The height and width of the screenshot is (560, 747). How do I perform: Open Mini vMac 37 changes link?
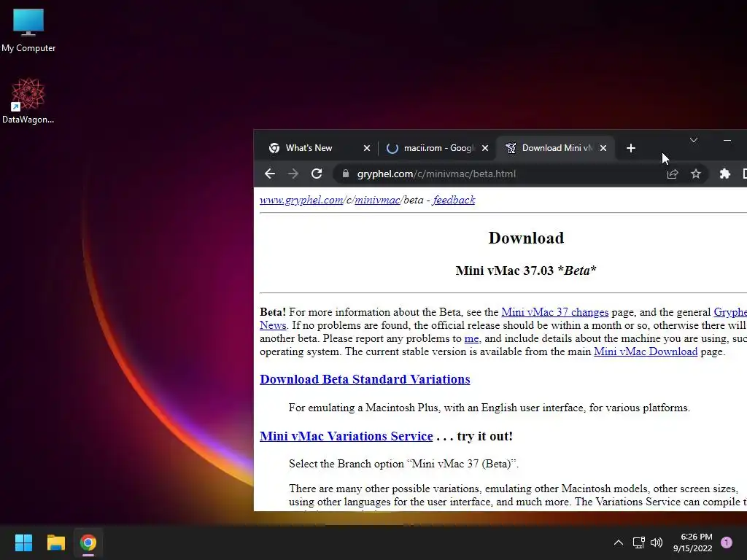554,312
